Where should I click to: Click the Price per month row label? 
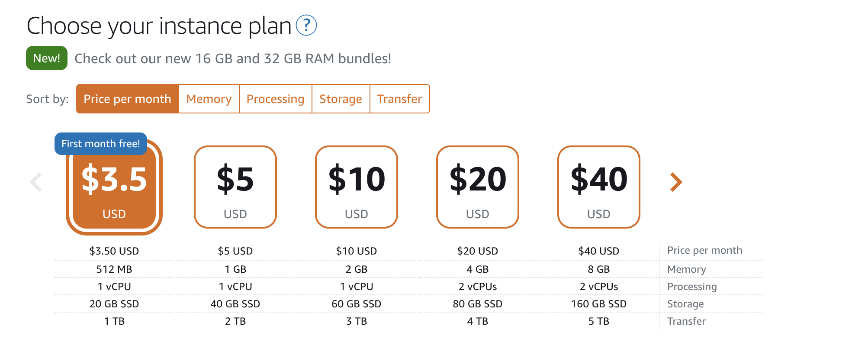pos(704,250)
